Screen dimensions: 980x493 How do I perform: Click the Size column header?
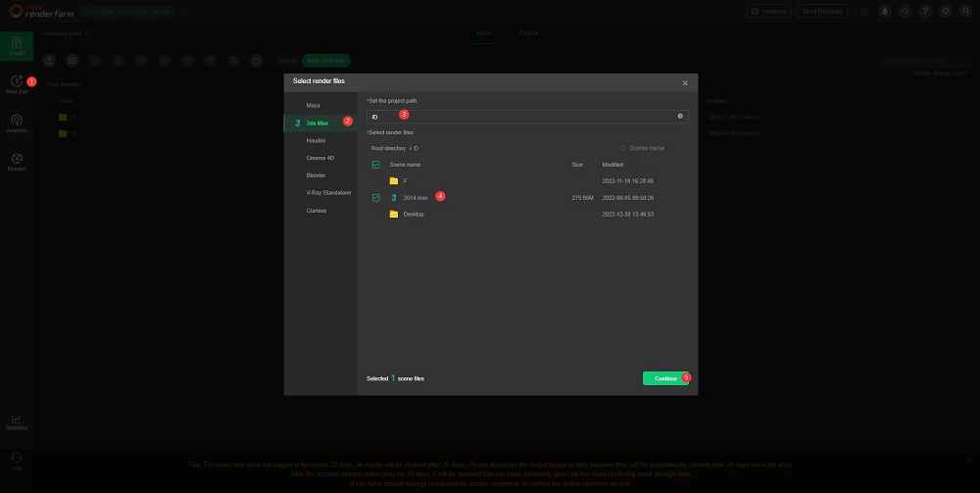click(577, 165)
